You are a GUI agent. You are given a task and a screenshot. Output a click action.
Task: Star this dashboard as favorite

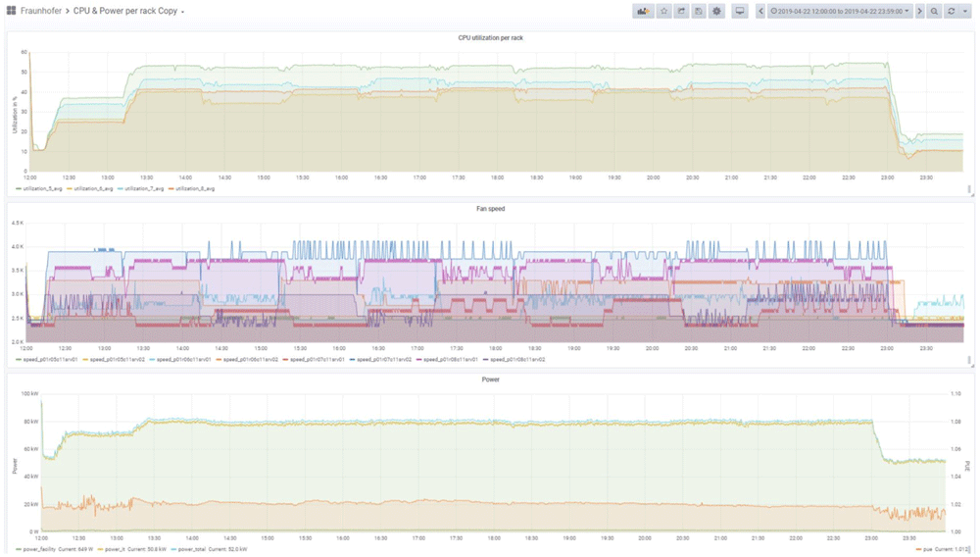(663, 11)
